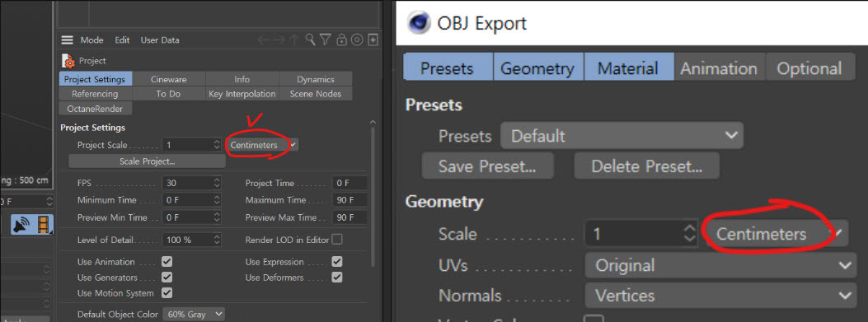Disable the Use Animation checkbox

tap(167, 262)
